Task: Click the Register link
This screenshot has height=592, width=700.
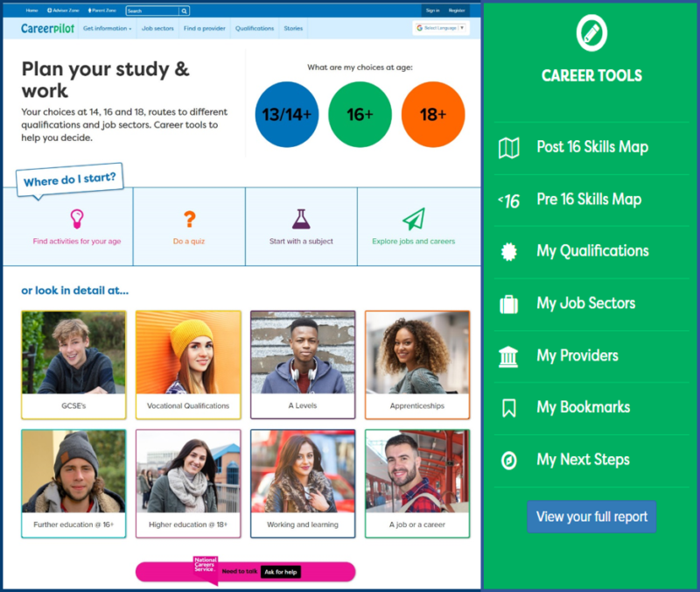Action: click(x=457, y=11)
